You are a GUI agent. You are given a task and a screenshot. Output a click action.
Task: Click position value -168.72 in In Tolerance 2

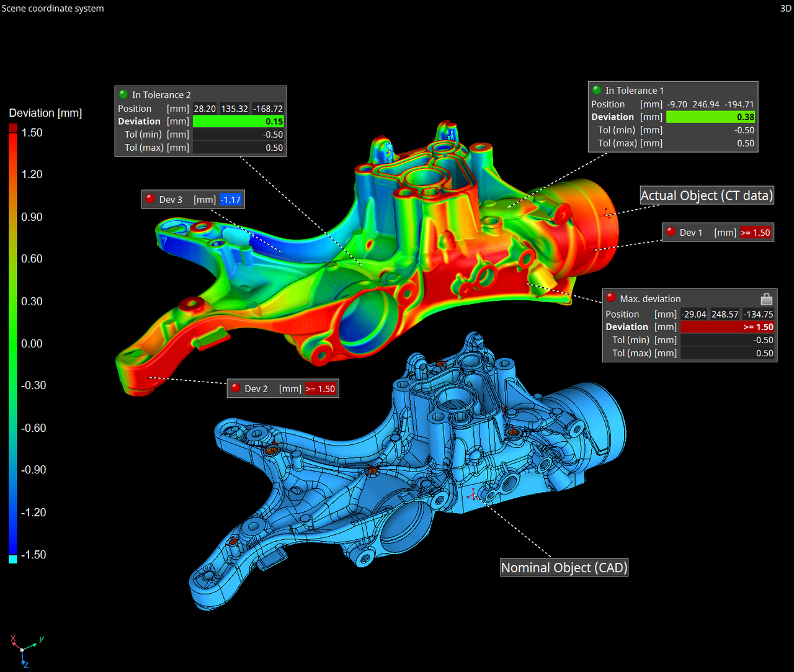pyautogui.click(x=268, y=109)
